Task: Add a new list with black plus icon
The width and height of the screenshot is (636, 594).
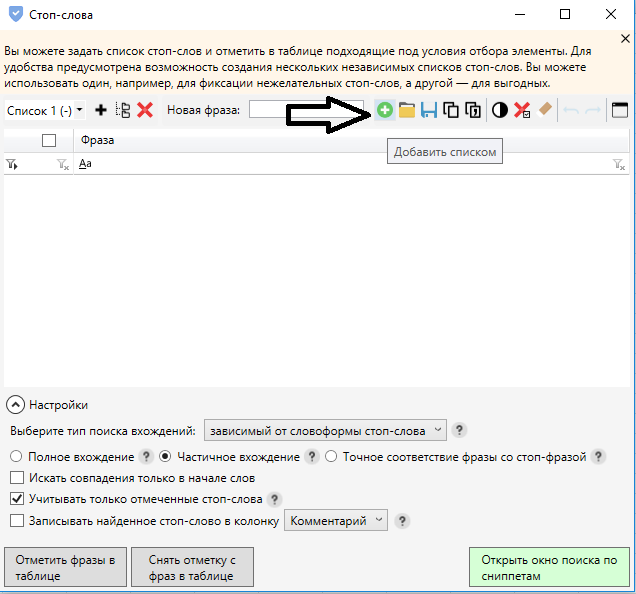Action: tap(101, 110)
